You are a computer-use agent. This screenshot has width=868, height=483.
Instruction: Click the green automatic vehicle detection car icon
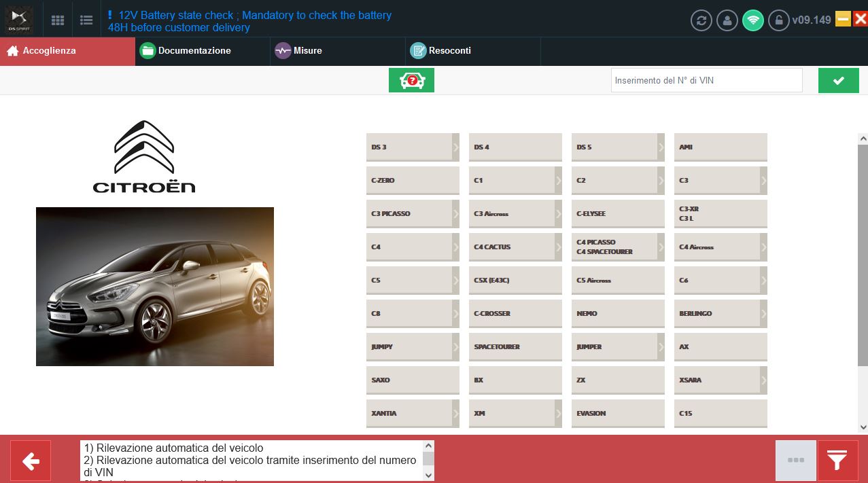tap(411, 80)
